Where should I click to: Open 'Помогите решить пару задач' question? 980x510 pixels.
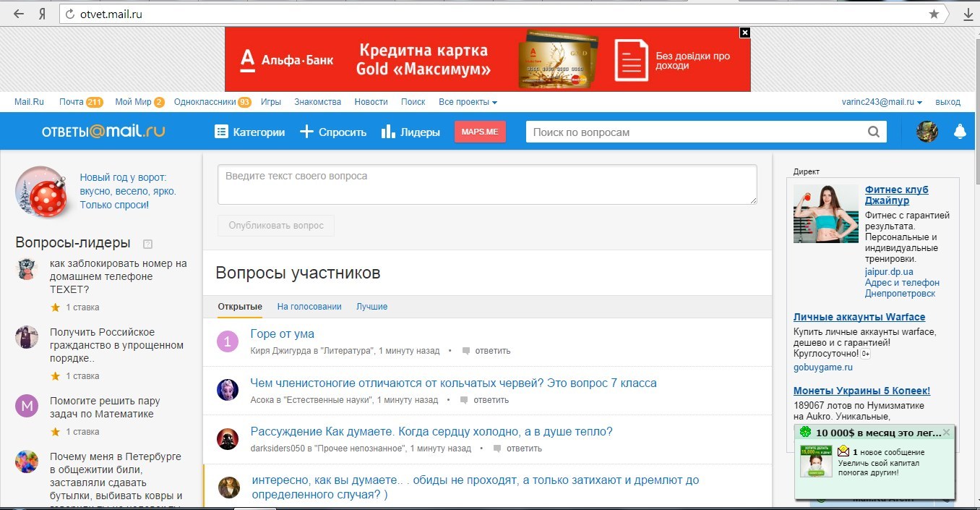tap(105, 407)
